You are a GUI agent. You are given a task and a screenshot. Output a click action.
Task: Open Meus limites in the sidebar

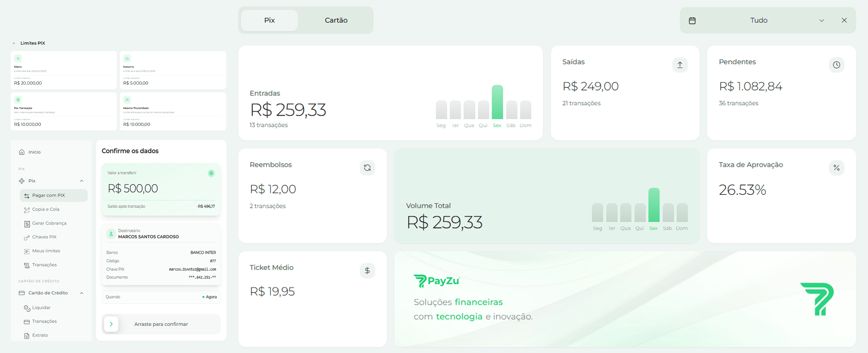coord(46,251)
